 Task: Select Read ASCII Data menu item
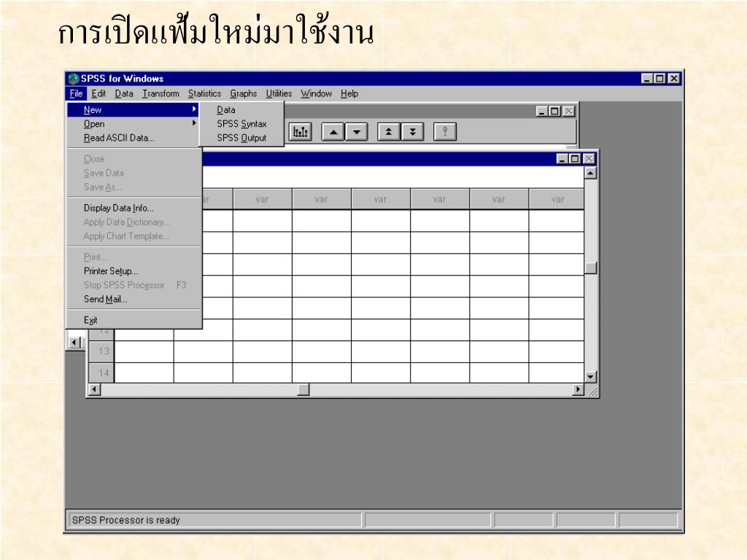(x=133, y=138)
